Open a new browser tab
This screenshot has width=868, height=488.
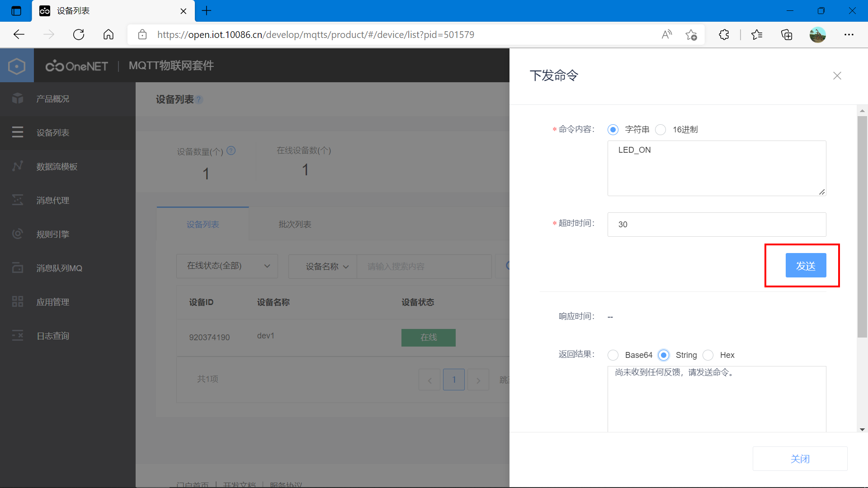click(207, 11)
